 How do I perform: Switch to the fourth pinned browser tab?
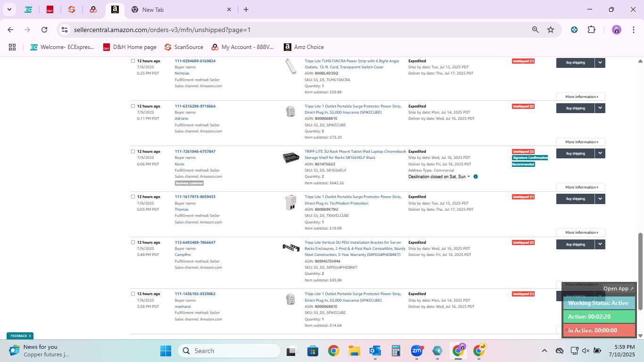(93, 9)
